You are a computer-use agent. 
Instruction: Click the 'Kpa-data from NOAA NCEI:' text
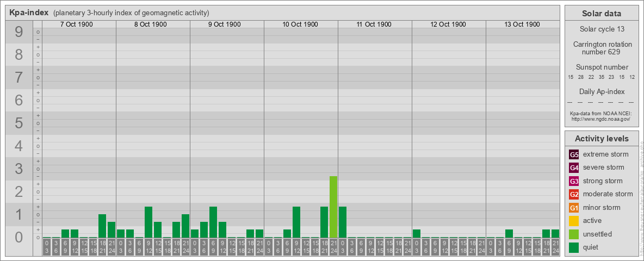(601, 113)
